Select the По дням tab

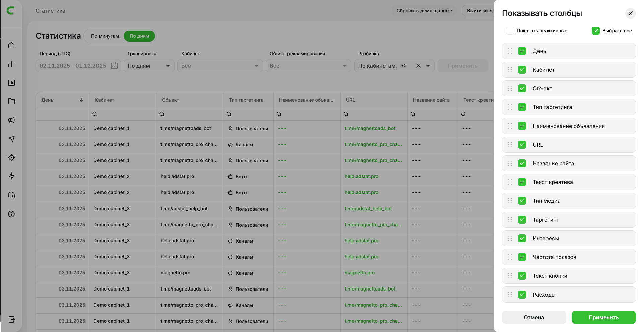(x=139, y=36)
